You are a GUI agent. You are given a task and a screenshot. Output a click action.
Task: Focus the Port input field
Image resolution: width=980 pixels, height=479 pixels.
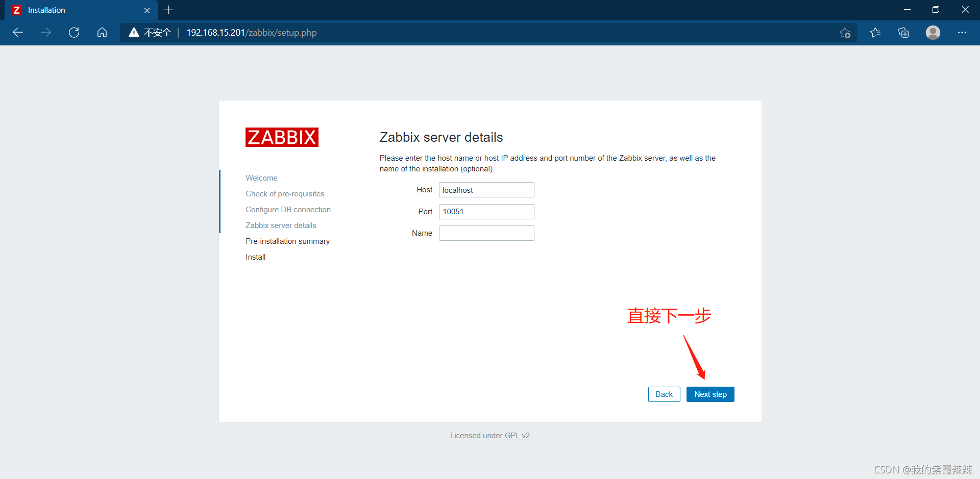(486, 212)
